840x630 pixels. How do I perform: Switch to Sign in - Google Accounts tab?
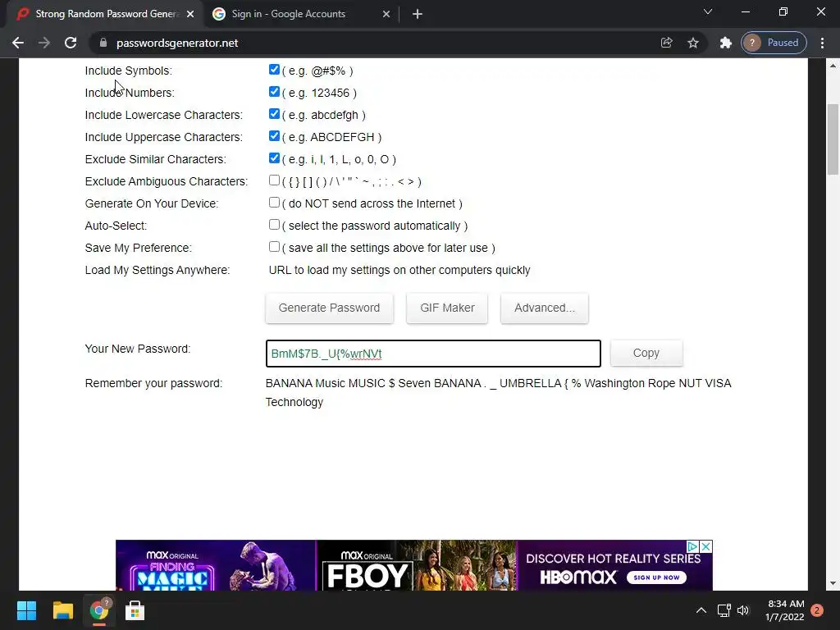point(301,14)
